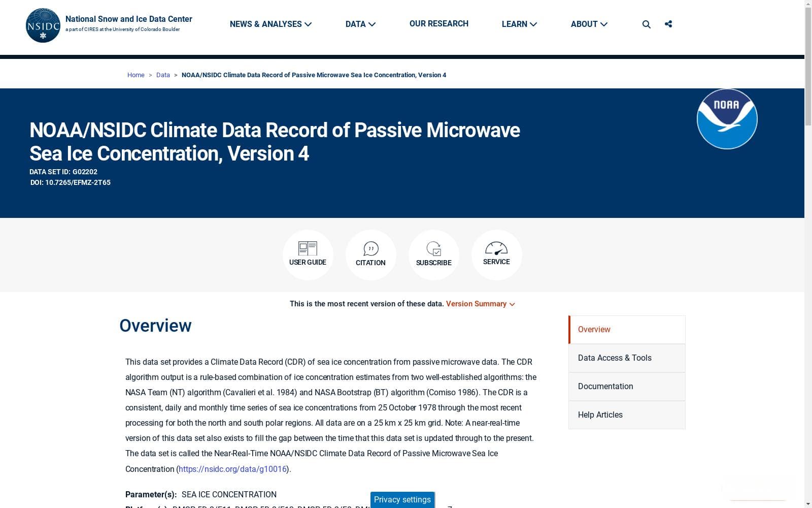The image size is (812, 508).
Task: Select the Documentation sidebar tab
Action: (627, 387)
